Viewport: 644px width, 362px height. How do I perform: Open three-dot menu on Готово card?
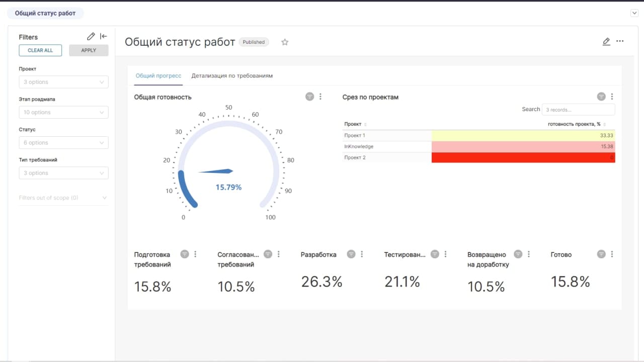612,254
